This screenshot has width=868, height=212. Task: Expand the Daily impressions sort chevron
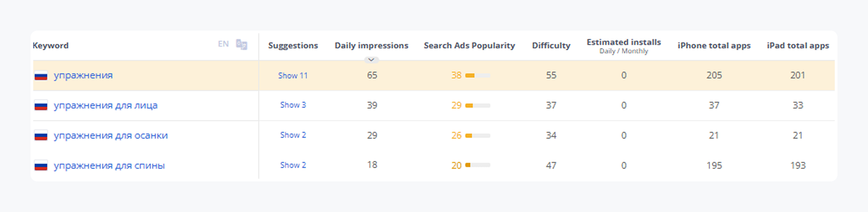371,60
